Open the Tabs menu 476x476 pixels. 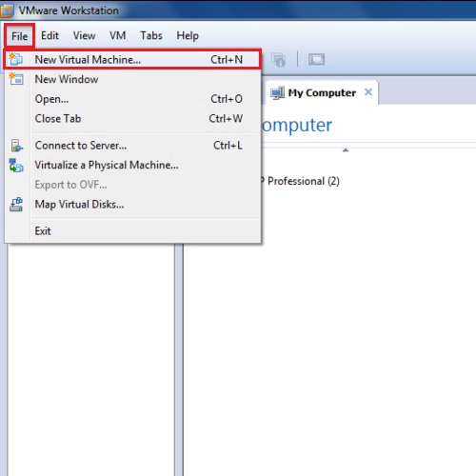(x=151, y=35)
